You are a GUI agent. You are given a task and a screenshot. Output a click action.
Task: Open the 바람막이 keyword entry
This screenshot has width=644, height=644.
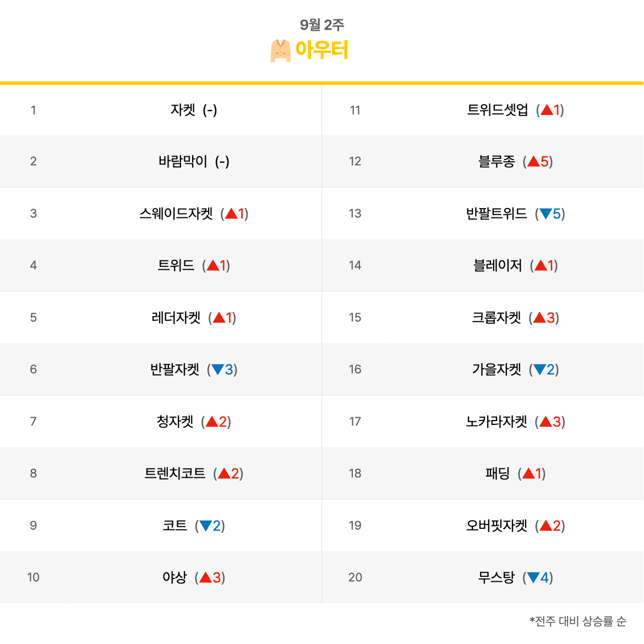click(x=183, y=161)
